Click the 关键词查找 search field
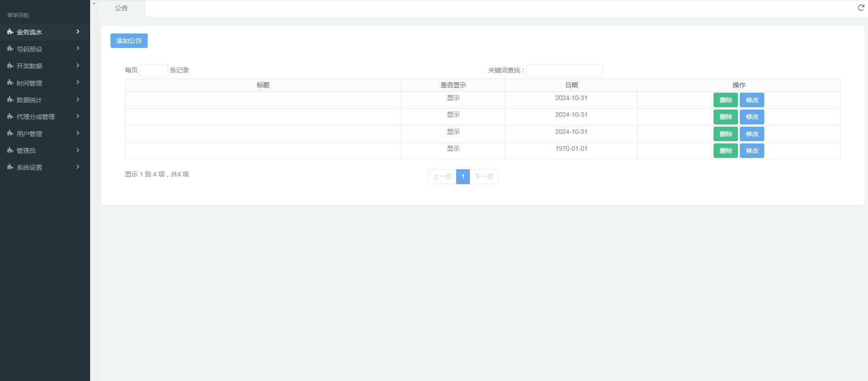Screen dimensions: 868x381 [564, 71]
